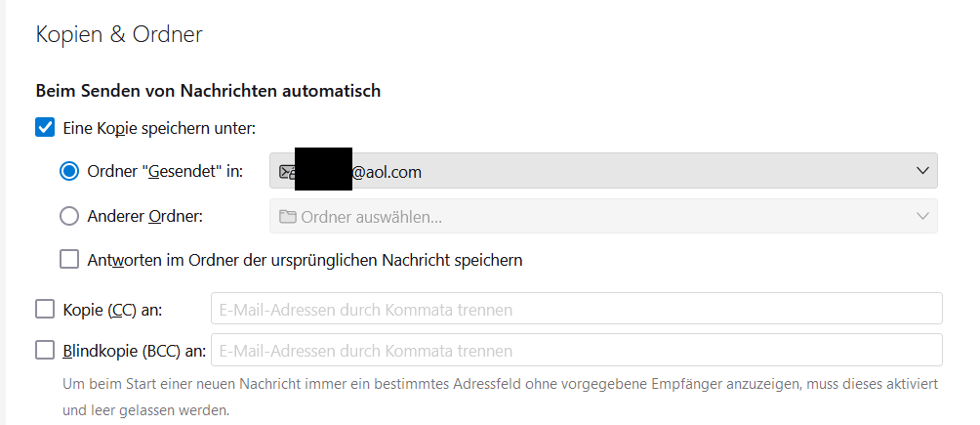The width and height of the screenshot is (980, 425).
Task: Click the chevron of the "Ordner auswählen..." dropdown
Action: [x=922, y=216]
